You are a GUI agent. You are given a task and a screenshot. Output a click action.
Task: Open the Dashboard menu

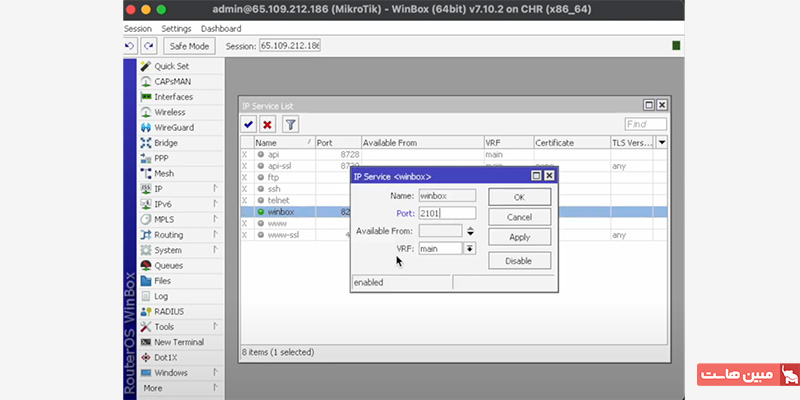coord(221,29)
